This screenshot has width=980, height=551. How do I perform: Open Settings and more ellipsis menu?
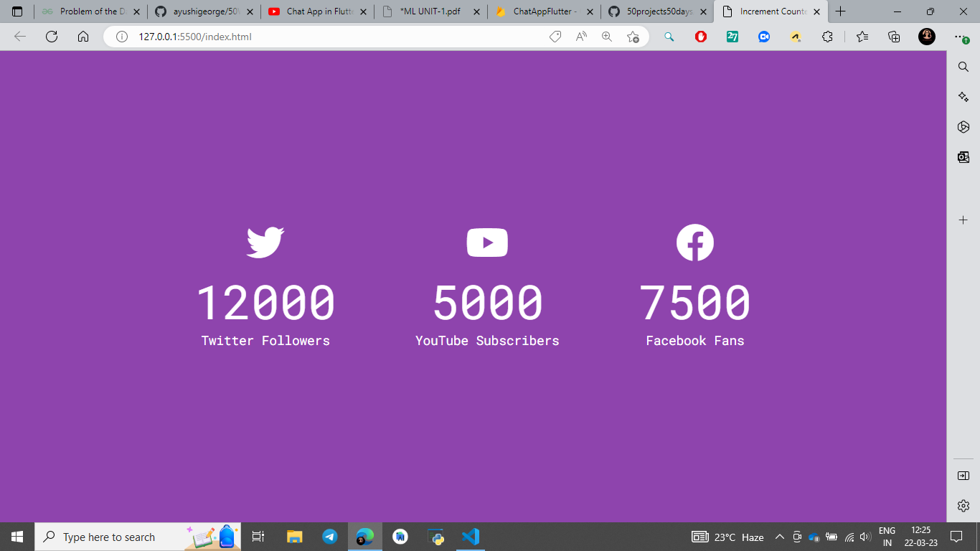click(x=961, y=37)
